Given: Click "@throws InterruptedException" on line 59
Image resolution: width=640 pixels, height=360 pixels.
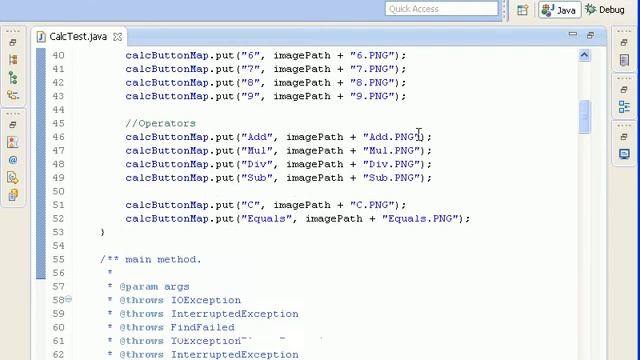Looking at the screenshot, I should (209, 314).
